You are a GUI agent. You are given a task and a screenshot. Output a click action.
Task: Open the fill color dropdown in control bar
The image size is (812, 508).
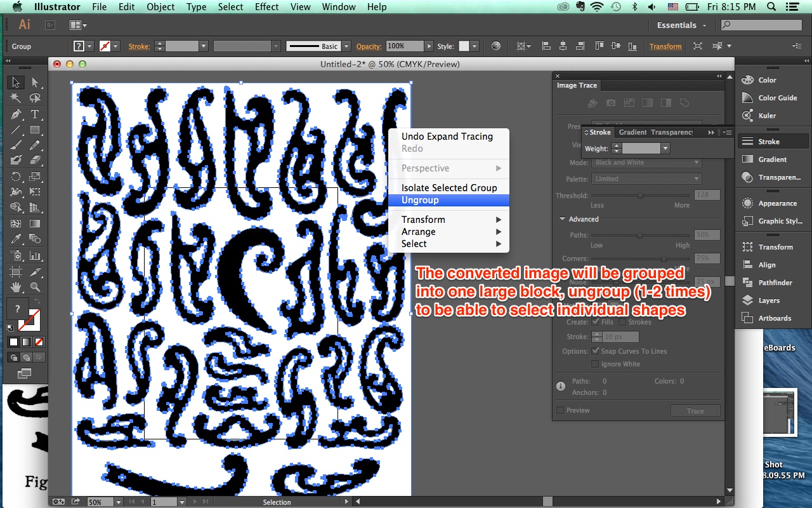[89, 46]
